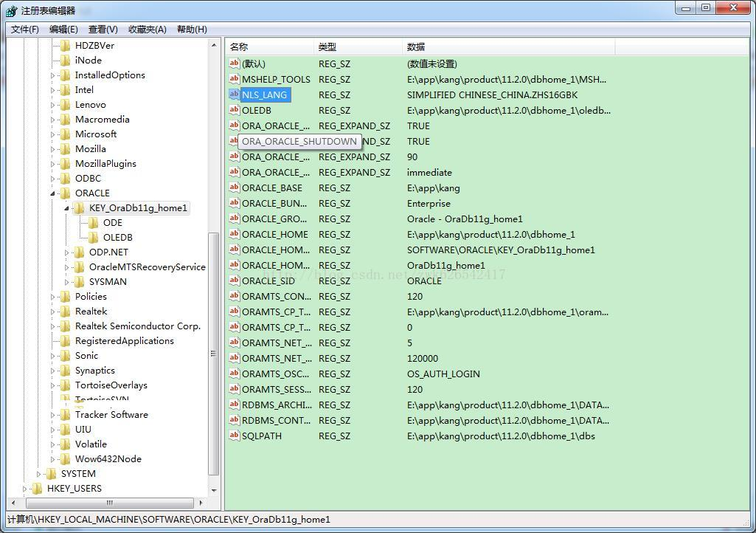Sort by the 类型 column header
The image size is (756, 533).
coord(358,47)
